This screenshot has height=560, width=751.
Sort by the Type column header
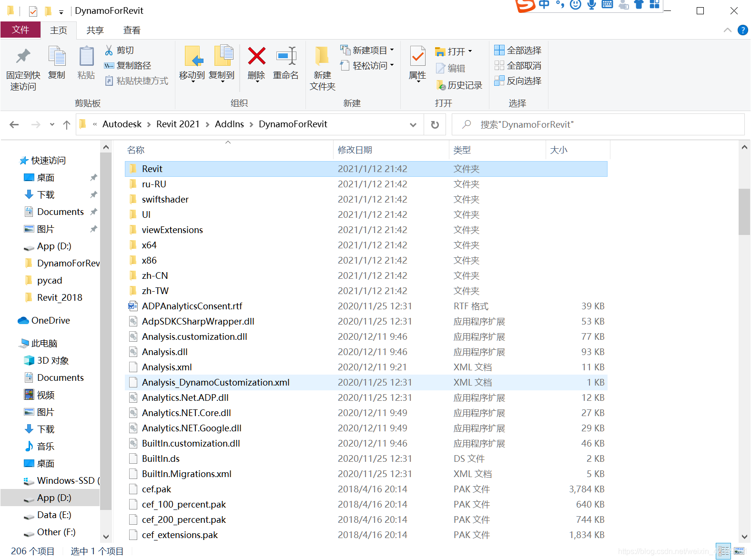point(497,150)
